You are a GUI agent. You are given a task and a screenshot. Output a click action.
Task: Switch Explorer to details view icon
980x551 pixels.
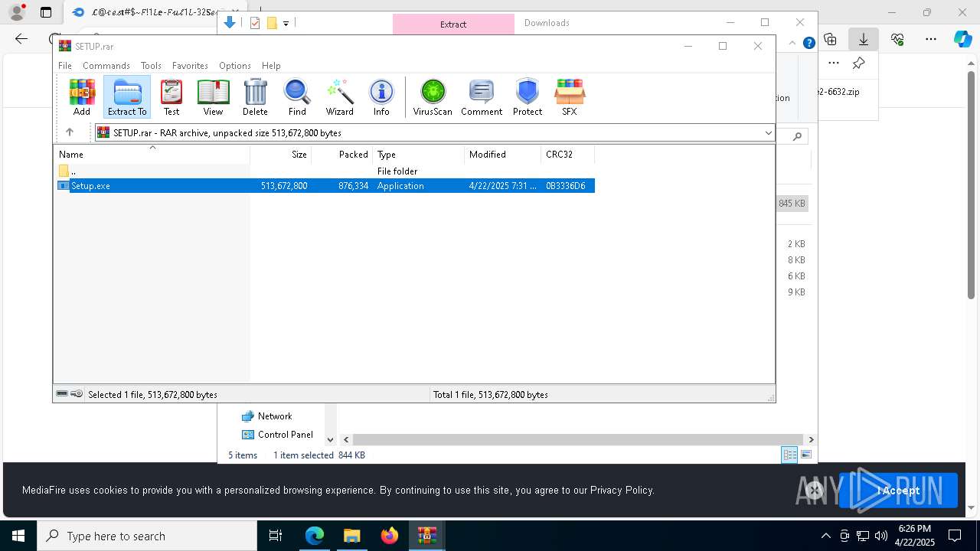coord(789,455)
